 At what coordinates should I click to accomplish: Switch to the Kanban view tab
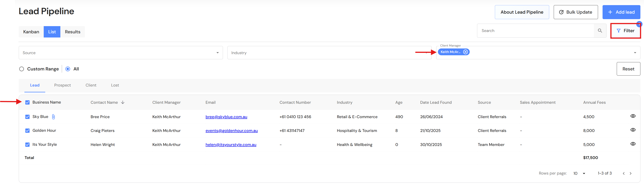coord(31,32)
